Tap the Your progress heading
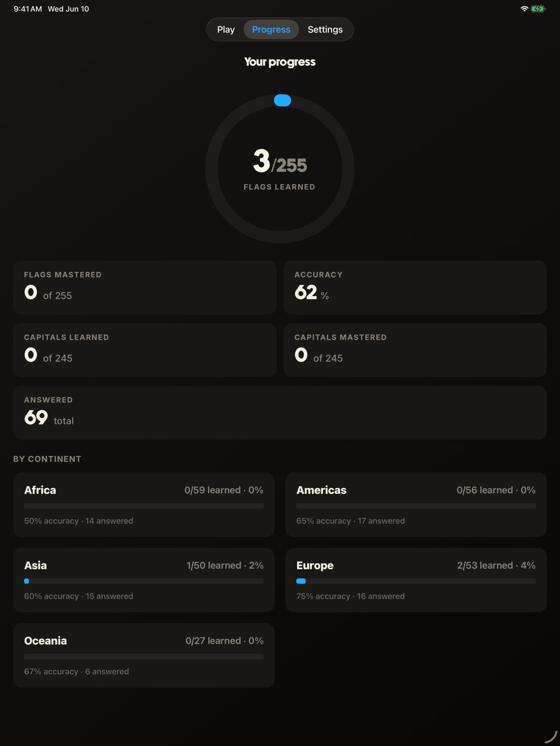The image size is (560, 746). point(280,62)
